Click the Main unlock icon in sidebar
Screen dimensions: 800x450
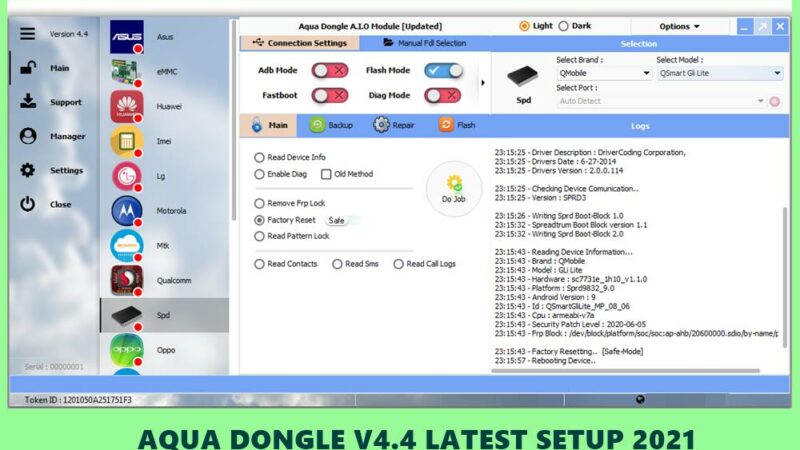tap(28, 68)
